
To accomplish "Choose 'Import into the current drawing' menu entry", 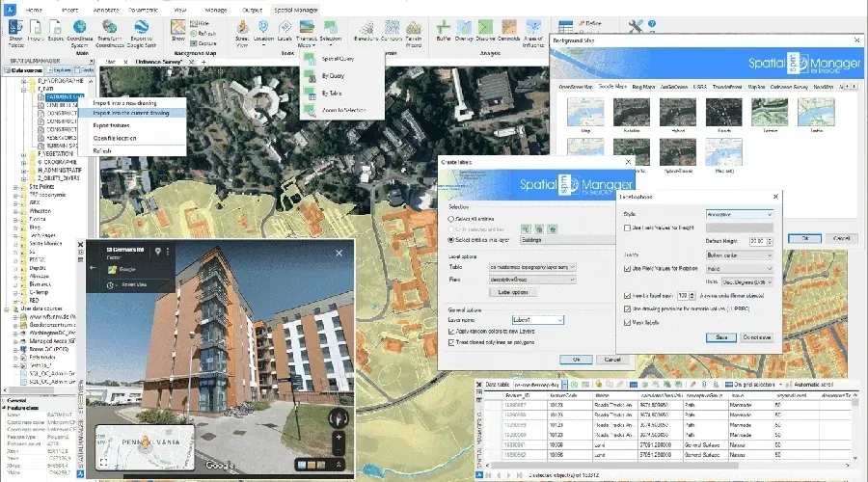I will pos(131,113).
